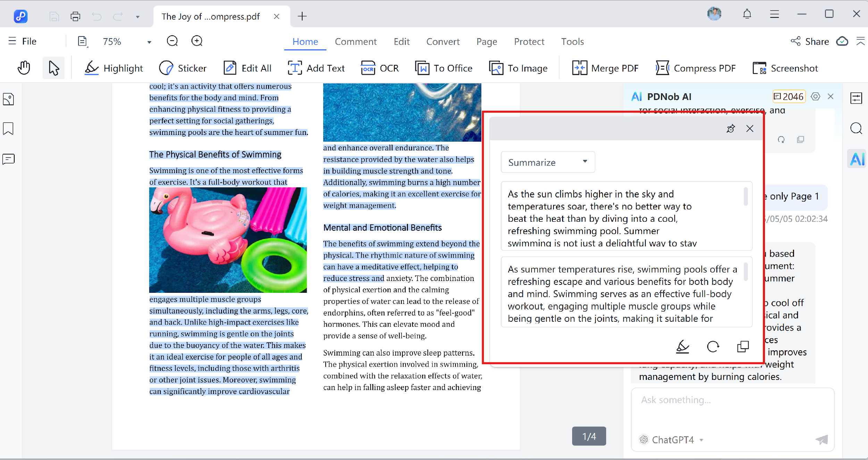
Task: Open the Compress PDF tool
Action: click(x=696, y=68)
